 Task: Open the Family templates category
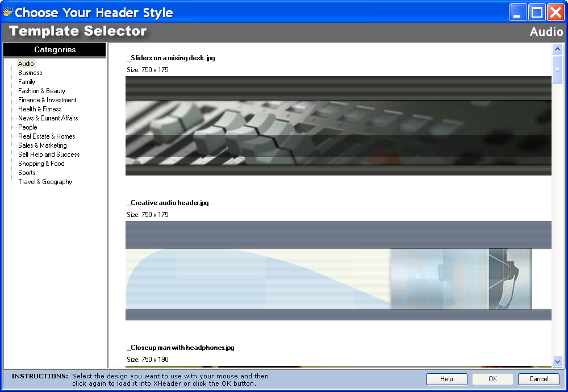point(26,81)
